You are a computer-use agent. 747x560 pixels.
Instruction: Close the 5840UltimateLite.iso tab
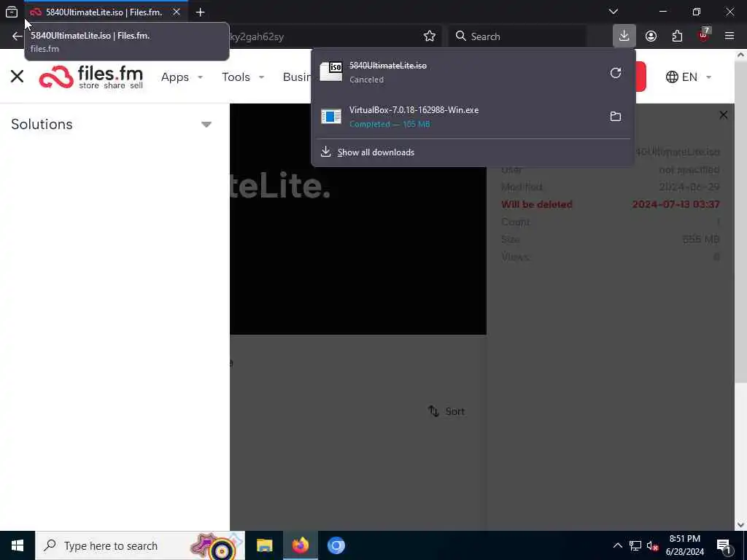coord(177,12)
